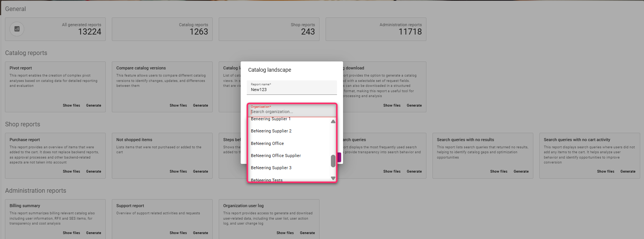The width and height of the screenshot is (644, 239).
Task: Show files for Organization user log
Action: 285,233
